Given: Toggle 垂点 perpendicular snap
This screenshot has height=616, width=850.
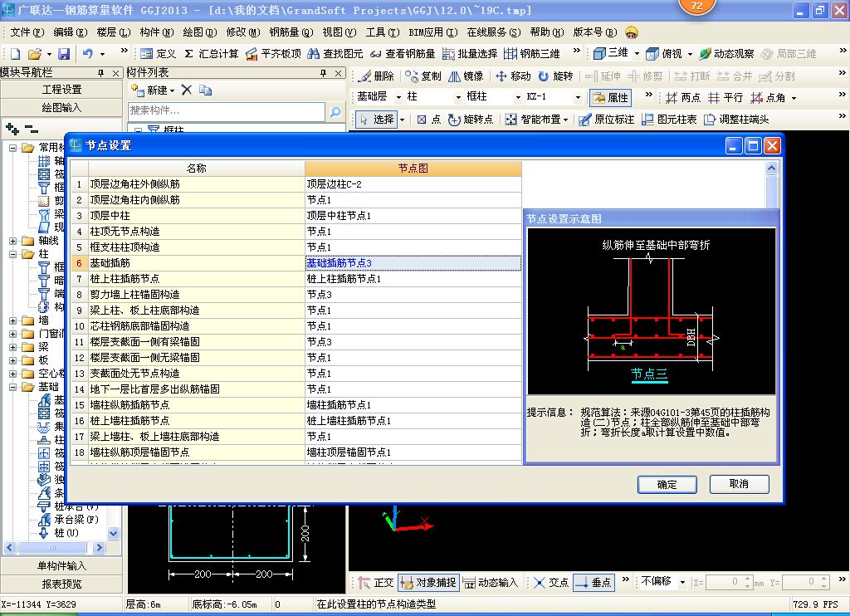Looking at the screenshot, I should point(594,583).
